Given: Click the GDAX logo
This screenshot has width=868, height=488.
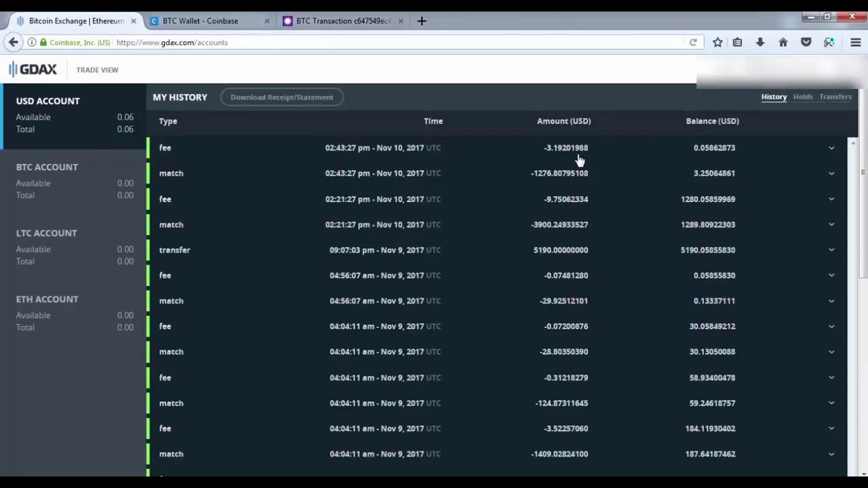Looking at the screenshot, I should click(x=33, y=69).
